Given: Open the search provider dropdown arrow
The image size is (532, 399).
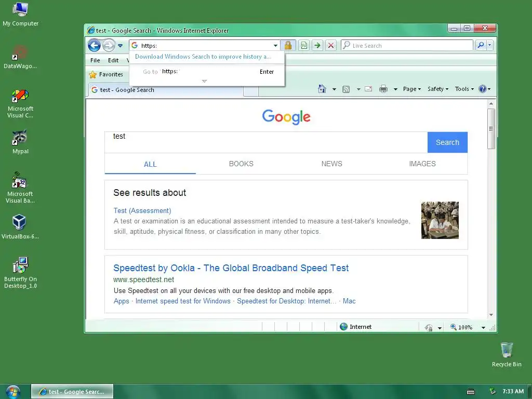Looking at the screenshot, I should [x=489, y=45].
